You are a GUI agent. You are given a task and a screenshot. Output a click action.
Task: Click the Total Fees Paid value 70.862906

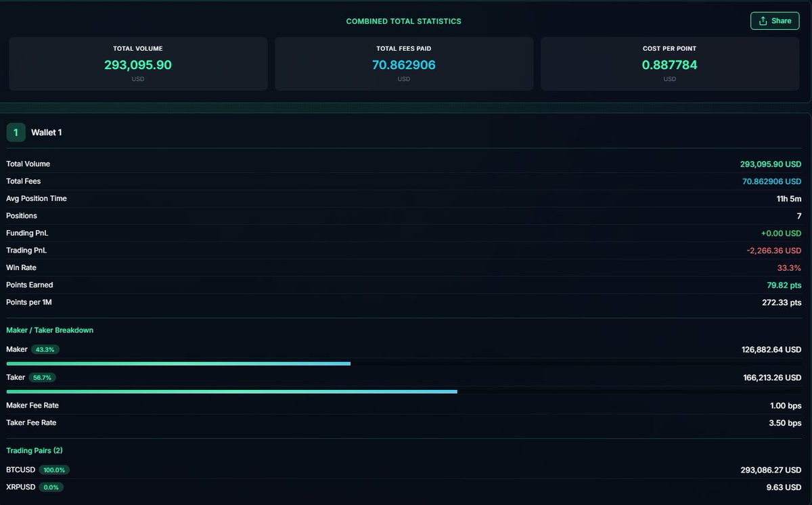click(404, 65)
